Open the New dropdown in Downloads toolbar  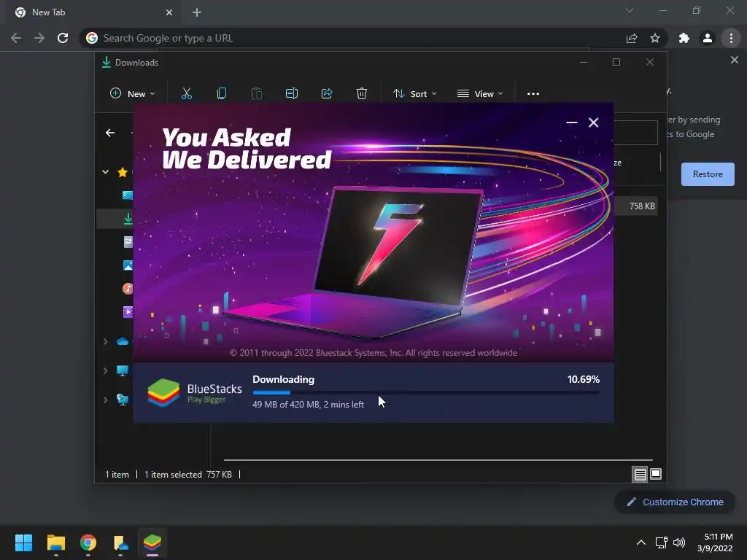pos(133,94)
